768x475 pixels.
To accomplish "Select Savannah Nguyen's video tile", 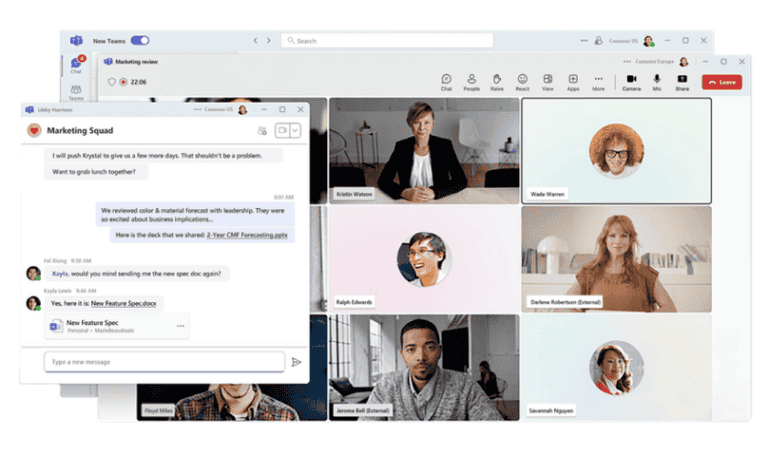I will coord(616,367).
